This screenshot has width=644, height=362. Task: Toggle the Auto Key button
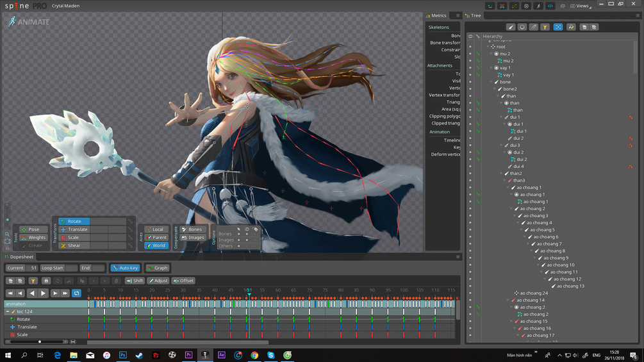125,268
